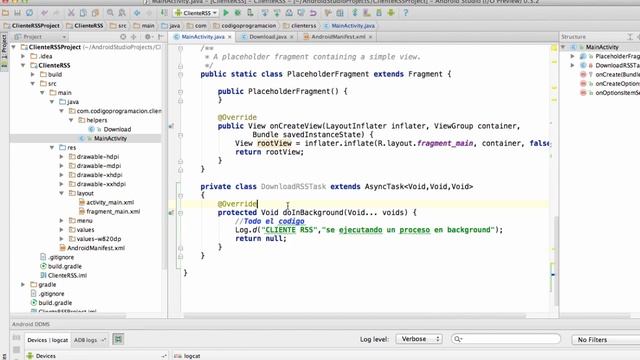The image size is (640, 360).
Task: Open the Android device monitor green android icon
Action: pos(391,13)
